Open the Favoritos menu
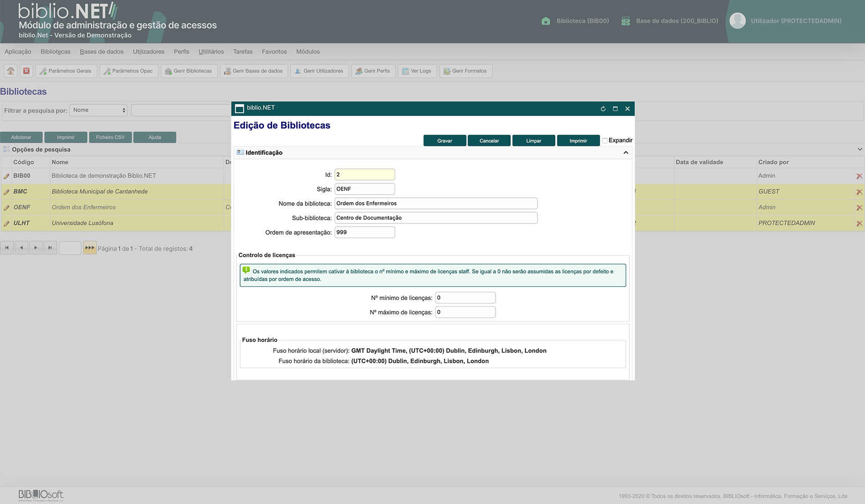The width and height of the screenshot is (865, 504). 274,51
